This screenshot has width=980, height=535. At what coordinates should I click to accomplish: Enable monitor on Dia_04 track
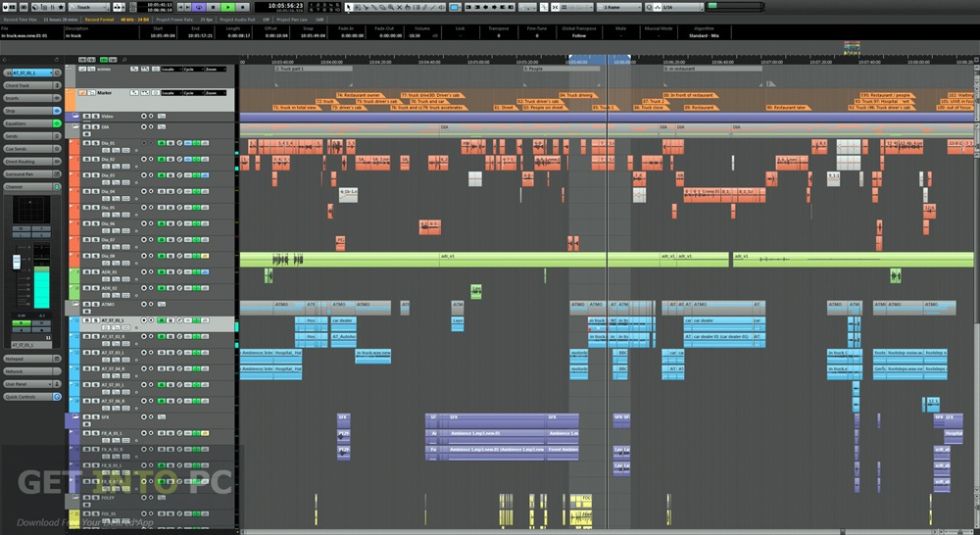151,191
